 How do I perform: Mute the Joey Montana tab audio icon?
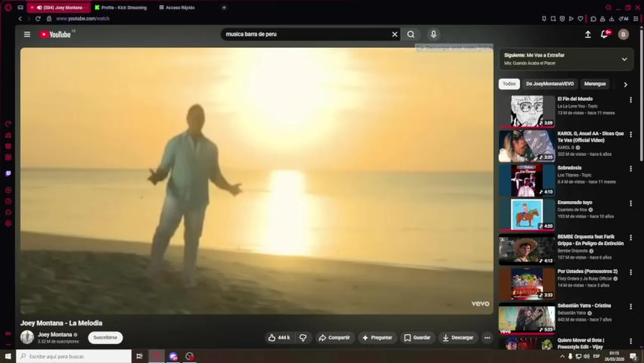(x=39, y=8)
